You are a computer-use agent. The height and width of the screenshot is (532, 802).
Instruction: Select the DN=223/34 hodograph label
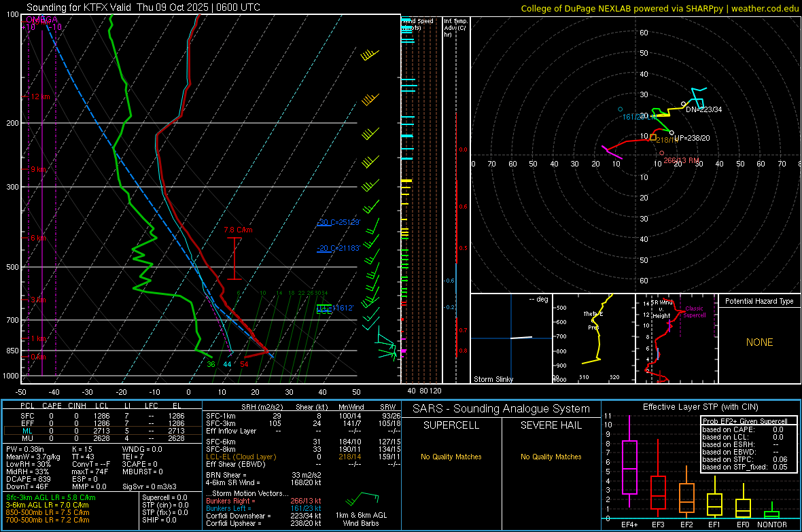704,109
